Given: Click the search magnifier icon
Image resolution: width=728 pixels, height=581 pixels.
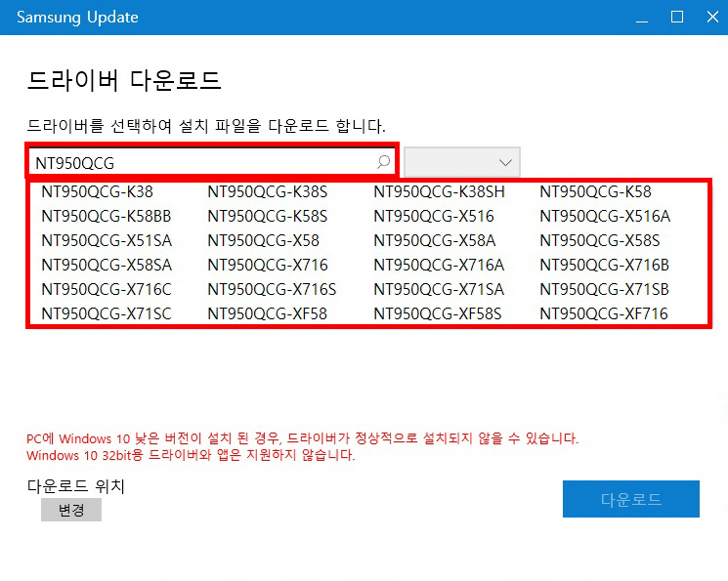Looking at the screenshot, I should [383, 162].
